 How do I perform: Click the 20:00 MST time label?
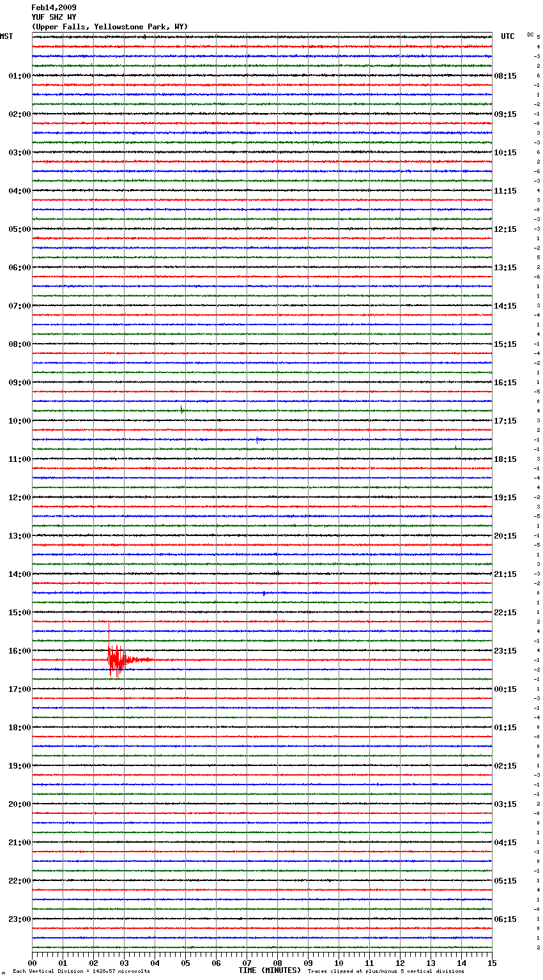coord(19,804)
